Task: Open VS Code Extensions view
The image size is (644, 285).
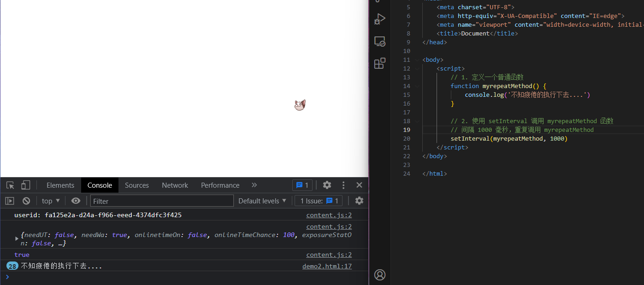Action: click(x=379, y=64)
